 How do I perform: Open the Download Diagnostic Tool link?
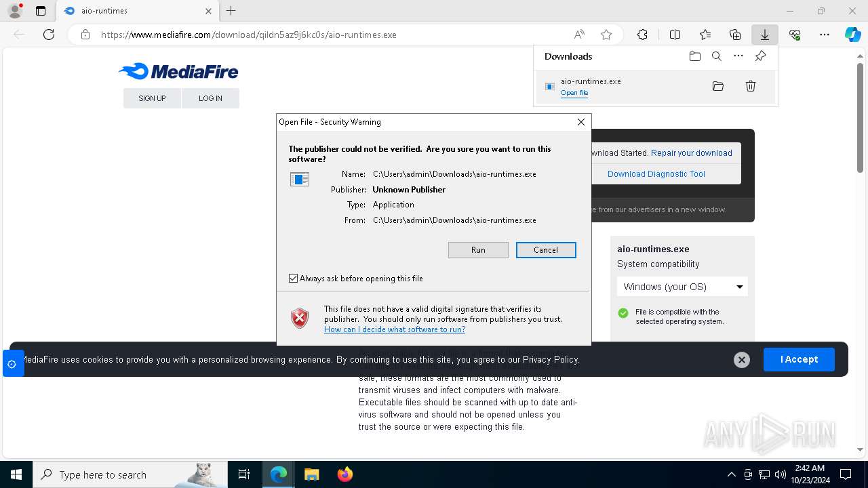pos(656,174)
